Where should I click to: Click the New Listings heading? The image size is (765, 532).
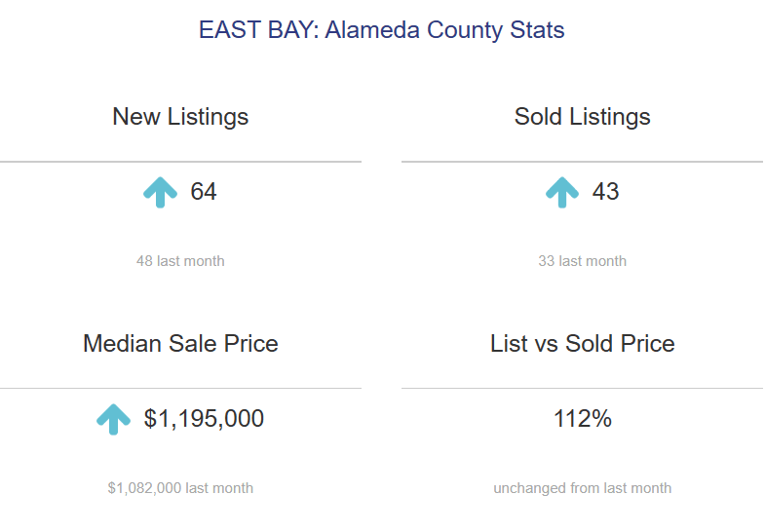(180, 117)
